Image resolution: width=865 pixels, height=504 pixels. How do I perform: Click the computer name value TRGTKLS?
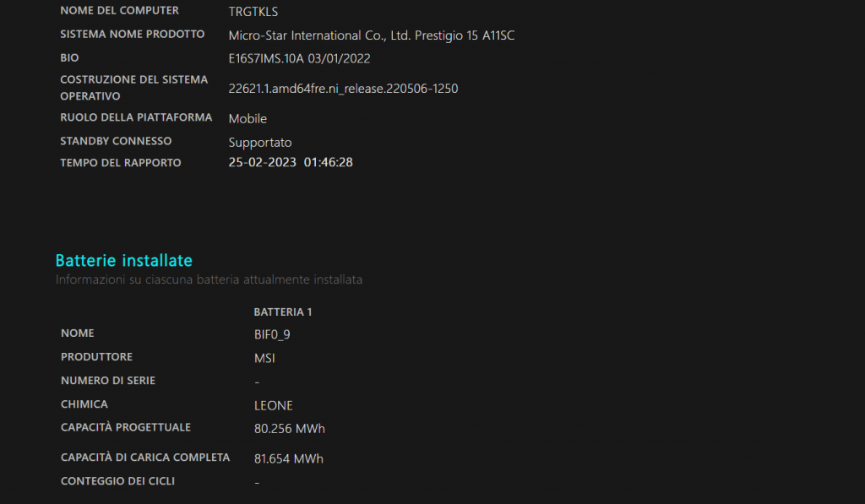pos(253,12)
